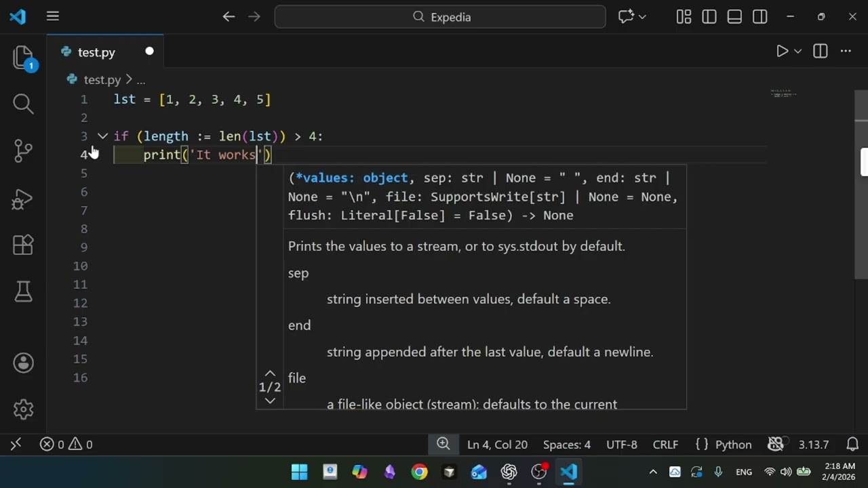Go forward with the right arrow
Image resolution: width=868 pixels, height=488 pixels.
[x=254, y=17]
